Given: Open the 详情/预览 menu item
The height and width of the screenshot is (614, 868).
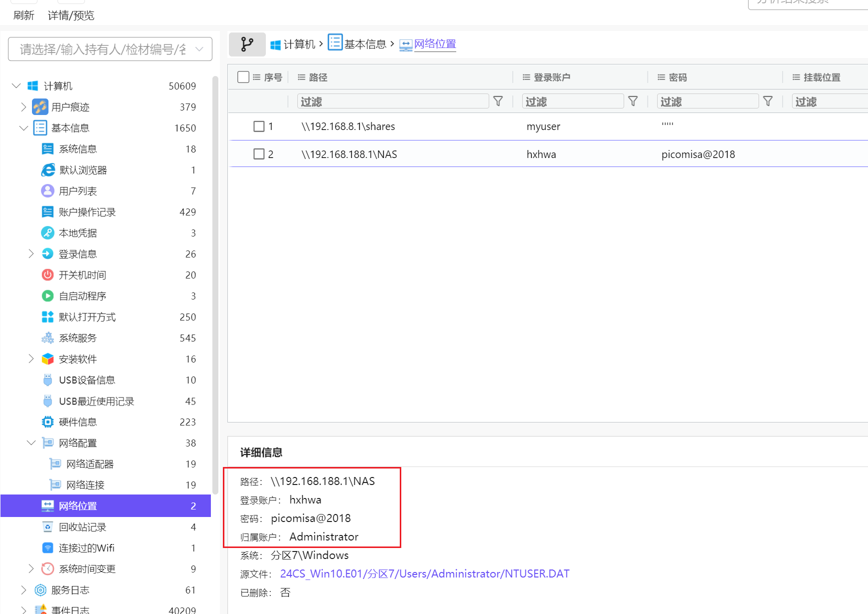Looking at the screenshot, I should point(71,15).
